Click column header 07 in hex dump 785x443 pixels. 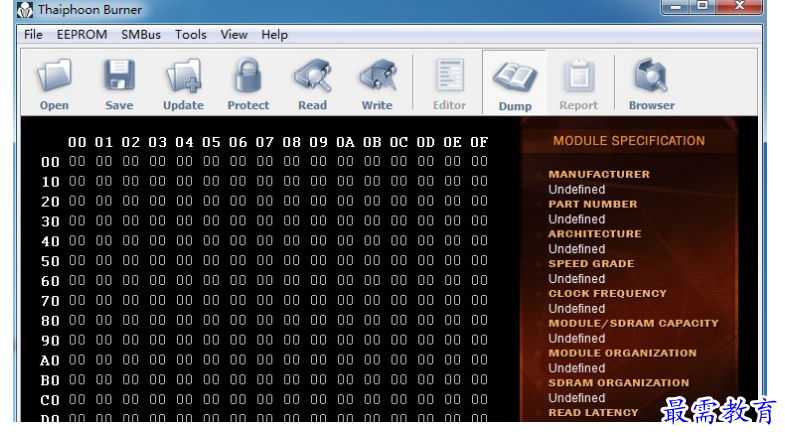[265, 142]
